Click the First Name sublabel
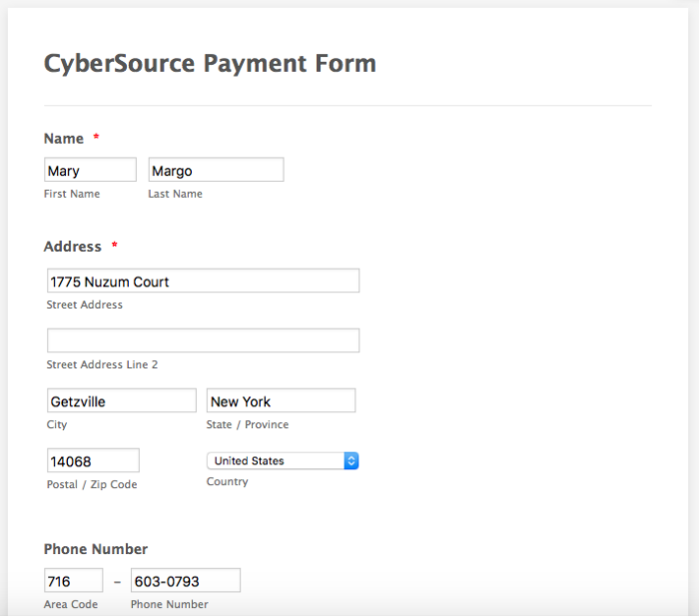Image resolution: width=699 pixels, height=616 pixels. [72, 194]
